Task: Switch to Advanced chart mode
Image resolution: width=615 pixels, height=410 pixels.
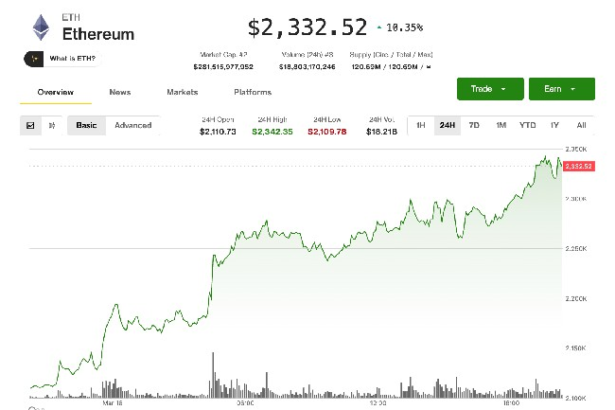Action: coord(133,125)
